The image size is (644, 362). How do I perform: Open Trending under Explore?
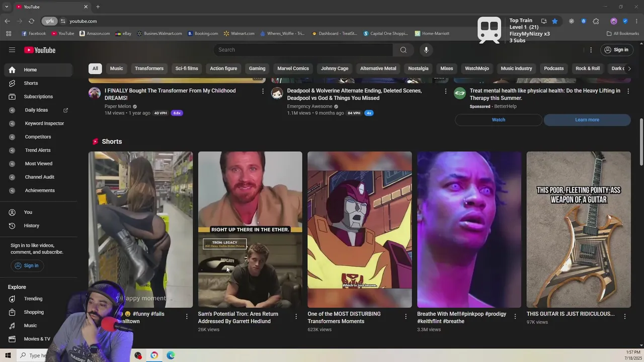coord(38,299)
